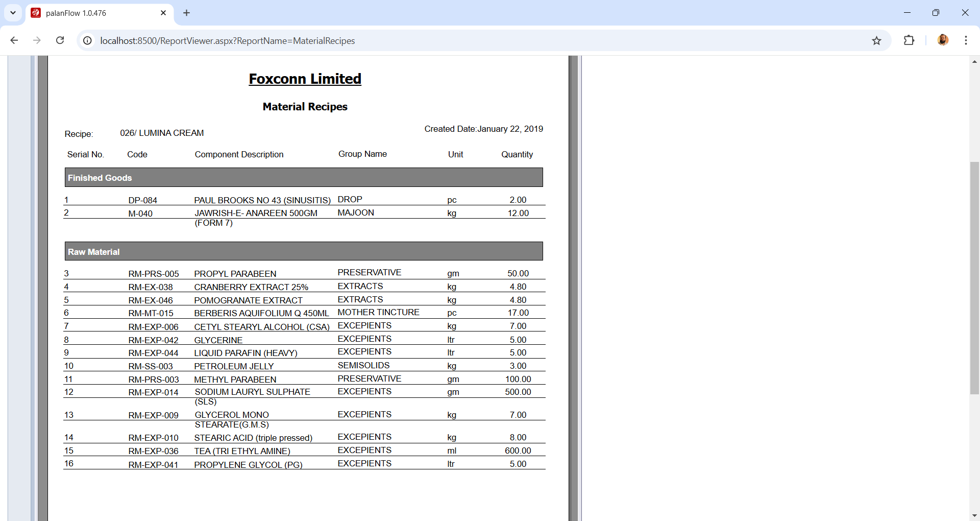Click the scrollbar down arrow
Viewport: 980px width, 521px height.
pos(974,515)
